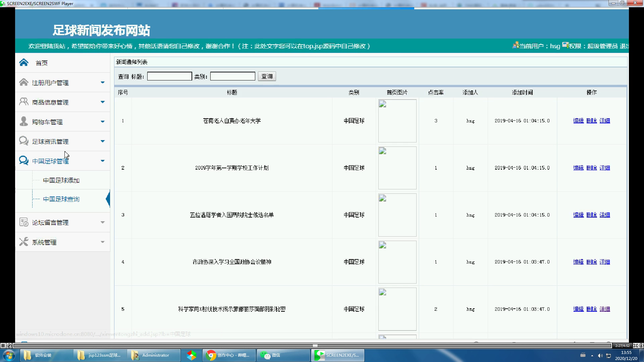Collapse the 中国足球管理 dropdown arrow
The width and height of the screenshot is (644, 362).
(x=103, y=161)
